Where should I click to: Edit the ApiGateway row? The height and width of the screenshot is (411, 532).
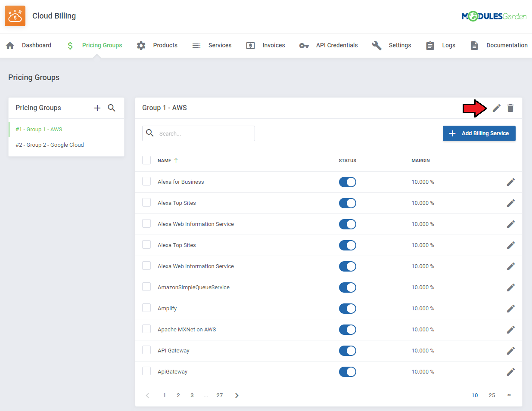(x=511, y=372)
